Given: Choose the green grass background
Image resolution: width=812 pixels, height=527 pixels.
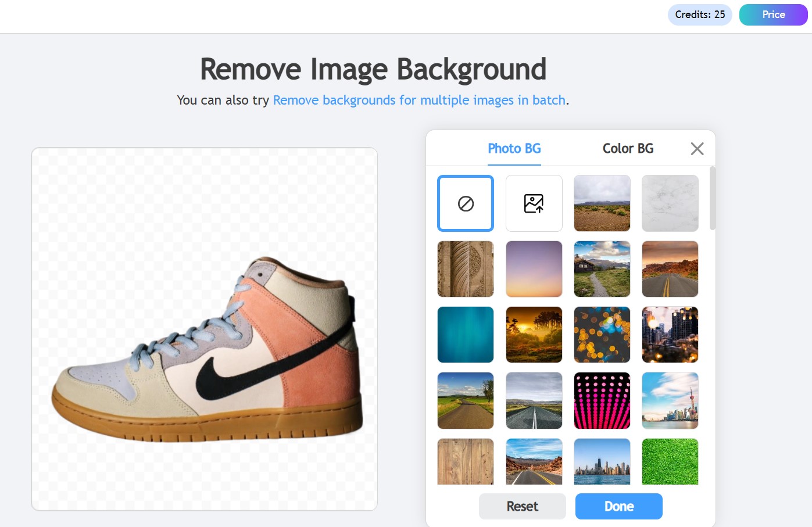Looking at the screenshot, I should [670, 461].
